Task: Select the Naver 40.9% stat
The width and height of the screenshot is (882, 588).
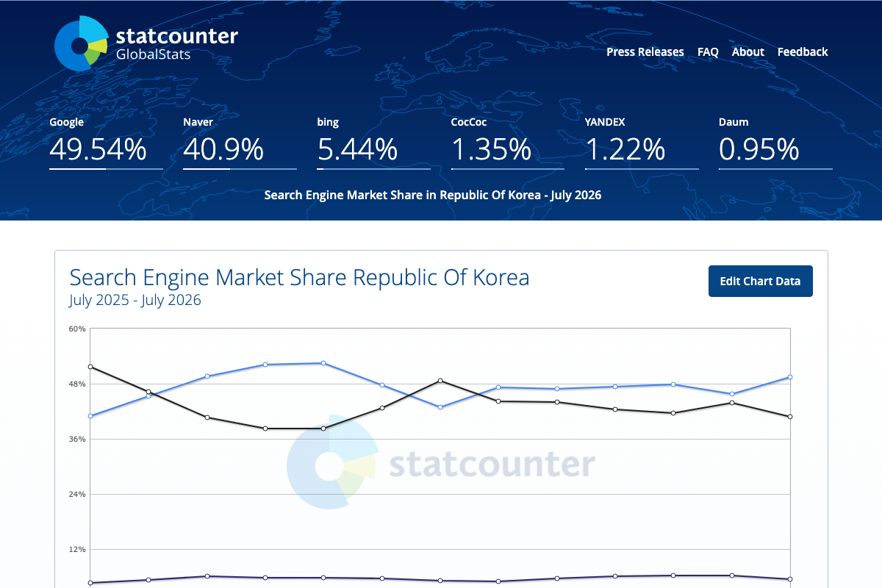Action: coord(240,143)
